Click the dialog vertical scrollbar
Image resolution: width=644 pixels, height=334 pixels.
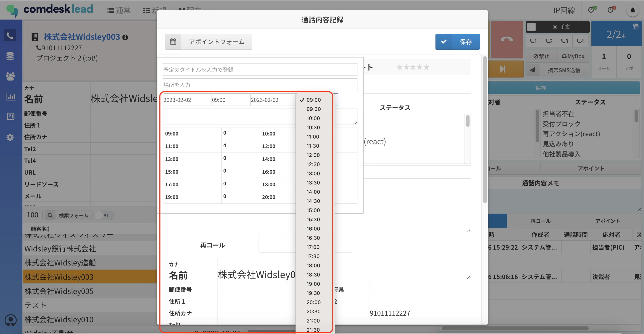(x=485, y=130)
